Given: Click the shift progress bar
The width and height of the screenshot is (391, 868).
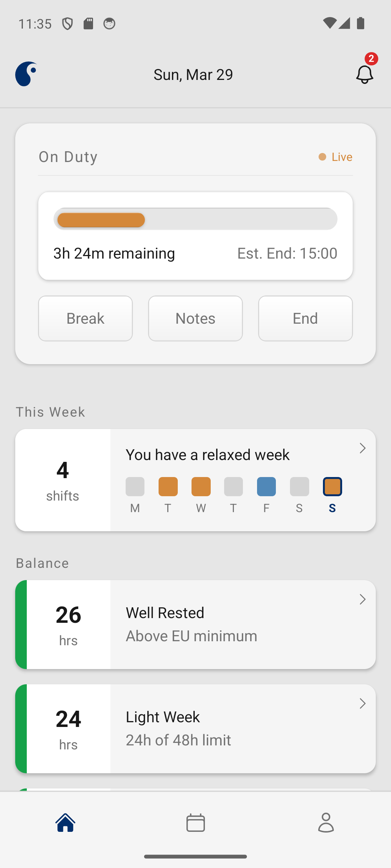Looking at the screenshot, I should [x=195, y=219].
